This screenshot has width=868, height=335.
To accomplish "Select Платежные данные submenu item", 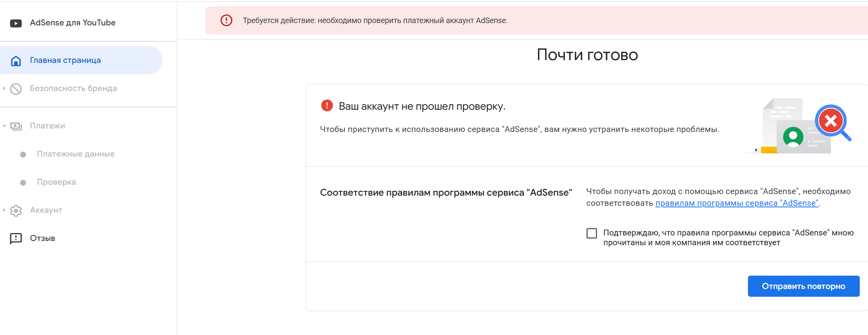I will pos(81,154).
